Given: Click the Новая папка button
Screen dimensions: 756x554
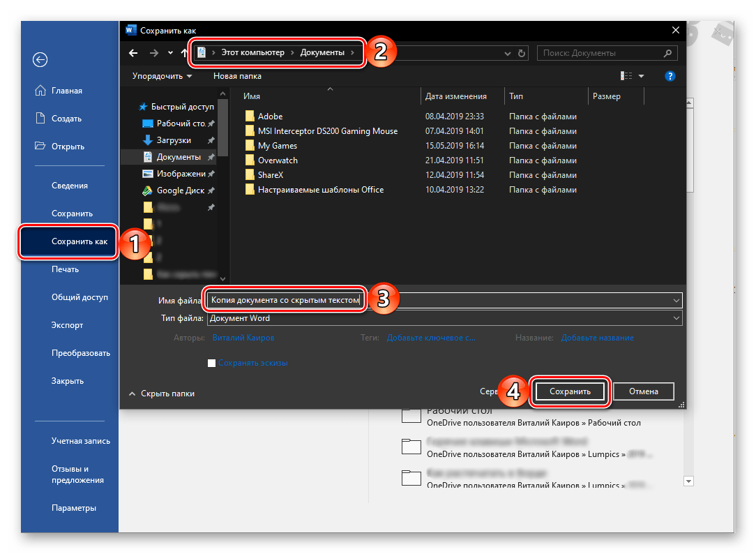Looking at the screenshot, I should coord(237,76).
